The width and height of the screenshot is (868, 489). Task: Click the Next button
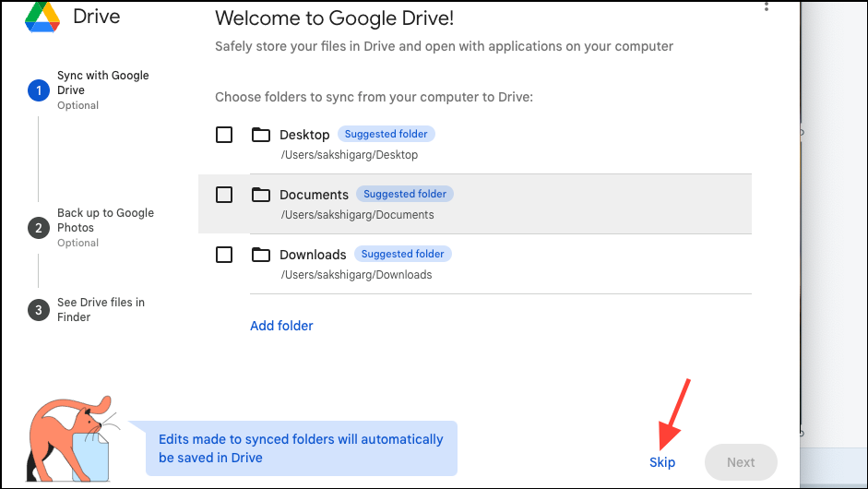741,462
